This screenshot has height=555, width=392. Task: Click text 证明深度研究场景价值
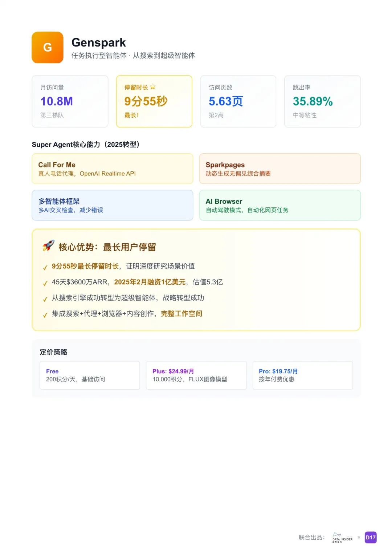(x=160, y=266)
